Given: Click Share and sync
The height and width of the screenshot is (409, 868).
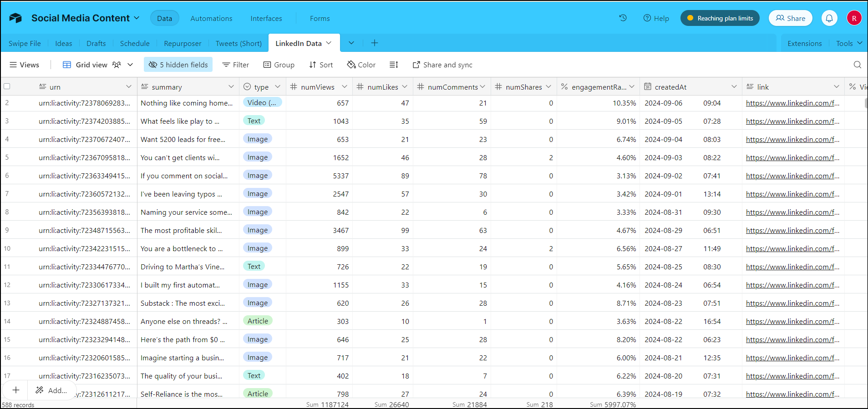Looking at the screenshot, I should click(x=442, y=65).
